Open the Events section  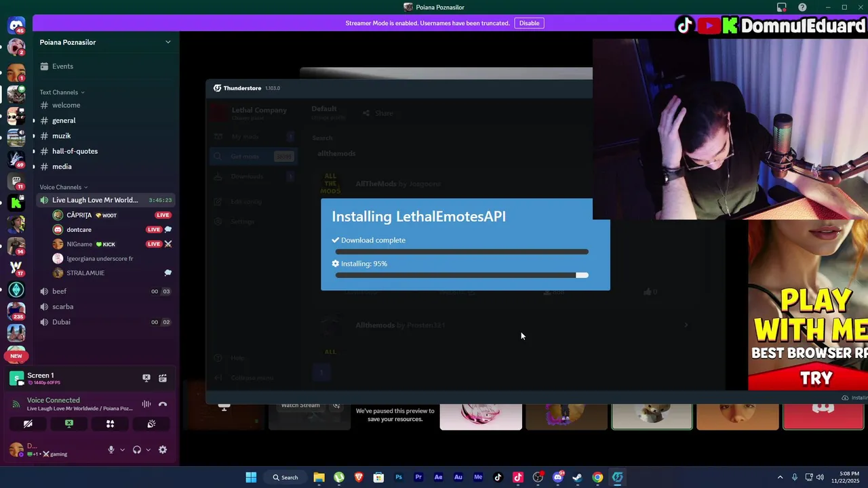pyautogui.click(x=104, y=66)
